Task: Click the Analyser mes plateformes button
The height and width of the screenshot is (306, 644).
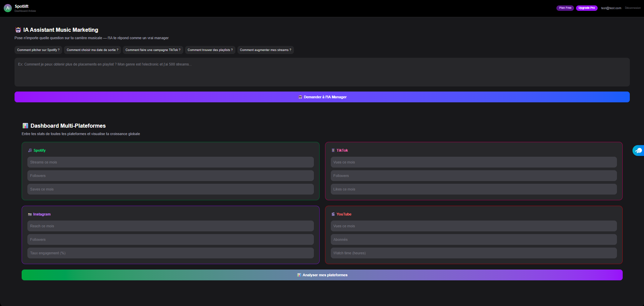Action: coord(322,275)
